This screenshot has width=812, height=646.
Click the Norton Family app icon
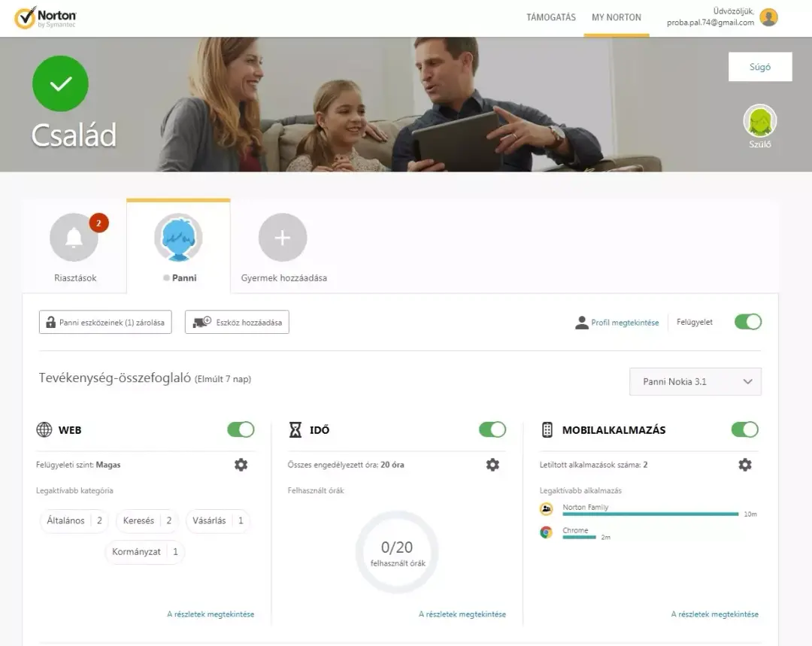click(x=547, y=508)
